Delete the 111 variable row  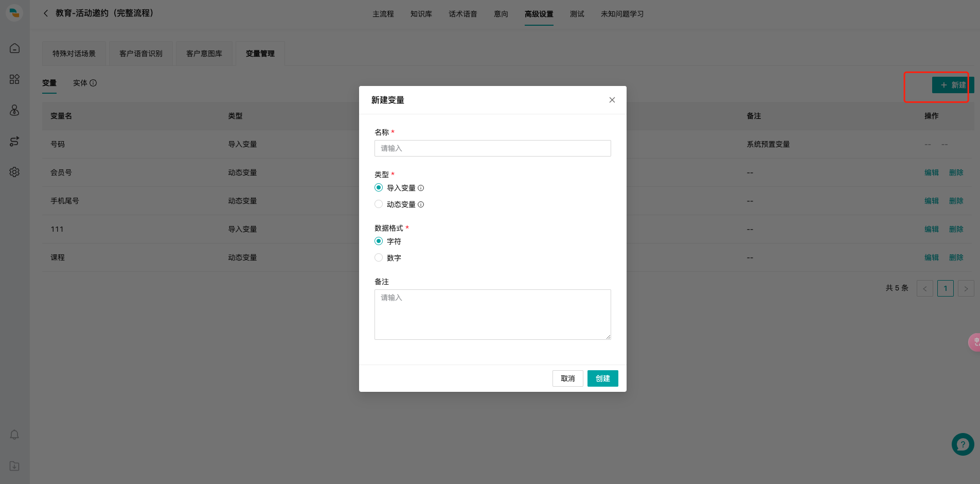tap(956, 229)
